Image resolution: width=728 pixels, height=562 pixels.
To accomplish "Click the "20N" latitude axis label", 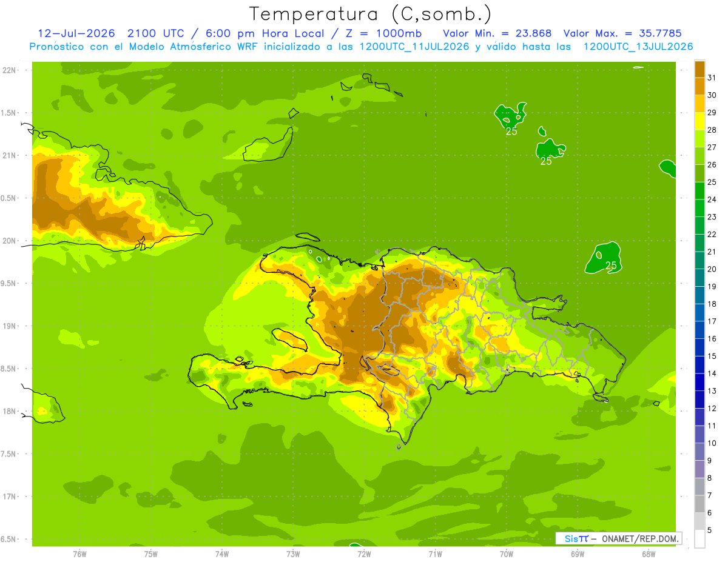I will (x=9, y=241).
